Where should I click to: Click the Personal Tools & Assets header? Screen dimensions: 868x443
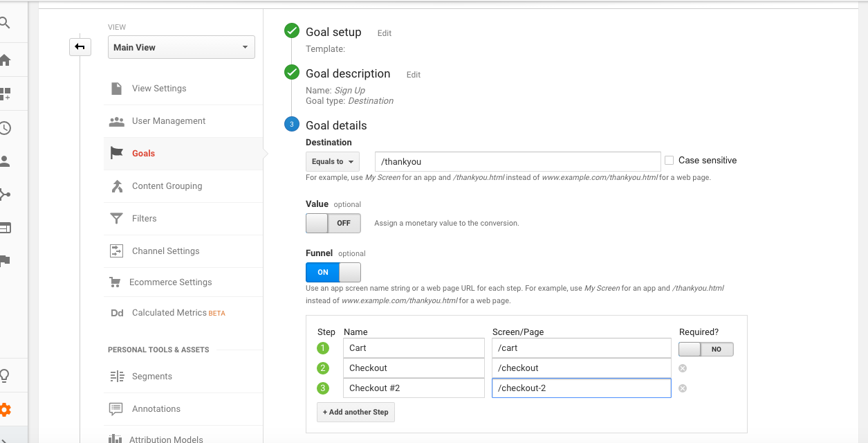[158, 350]
